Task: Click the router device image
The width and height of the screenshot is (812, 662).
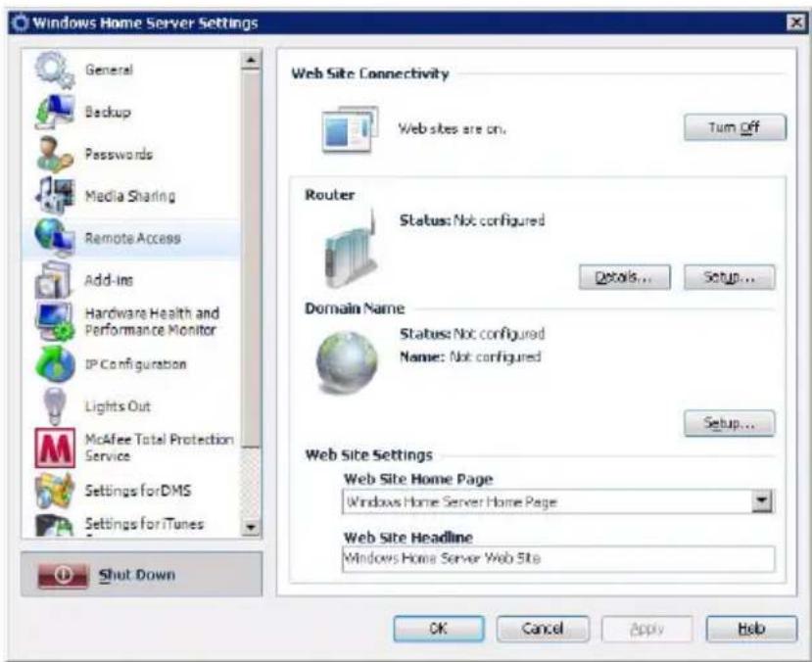Action: 352,249
